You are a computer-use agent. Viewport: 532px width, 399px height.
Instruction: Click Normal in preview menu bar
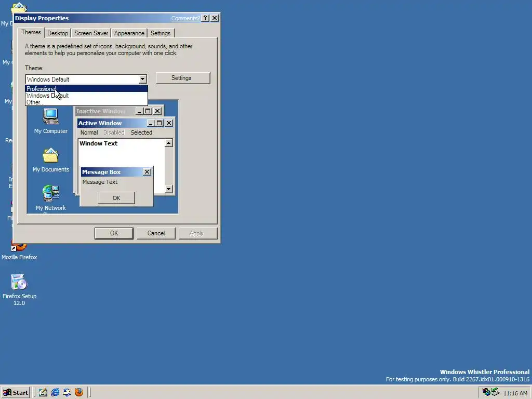[x=89, y=132]
